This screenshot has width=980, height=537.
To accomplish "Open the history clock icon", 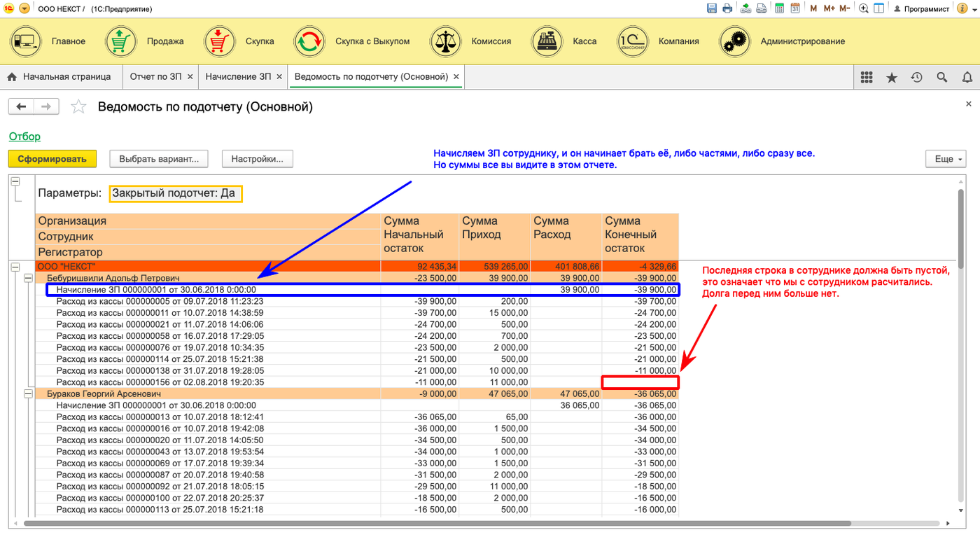I will pos(916,78).
